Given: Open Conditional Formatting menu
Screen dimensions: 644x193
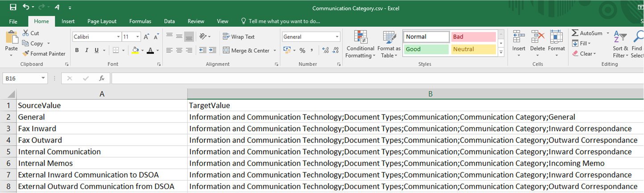Looking at the screenshot, I should (360, 44).
